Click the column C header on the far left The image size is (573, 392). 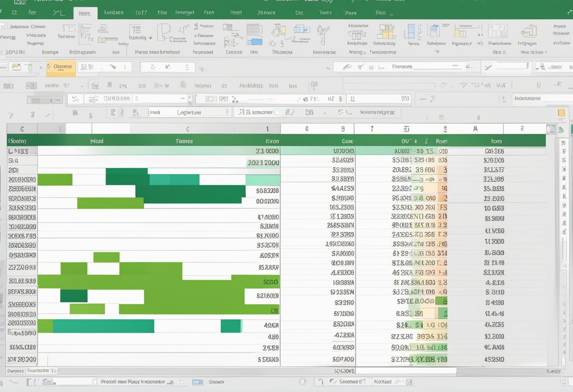pyautogui.click(x=22, y=129)
